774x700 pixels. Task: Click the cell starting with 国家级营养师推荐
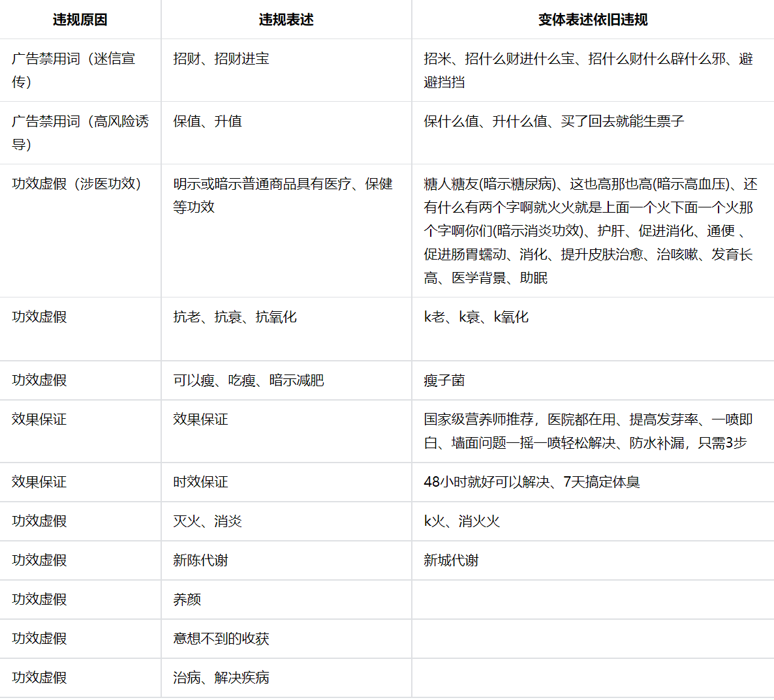[593, 431]
